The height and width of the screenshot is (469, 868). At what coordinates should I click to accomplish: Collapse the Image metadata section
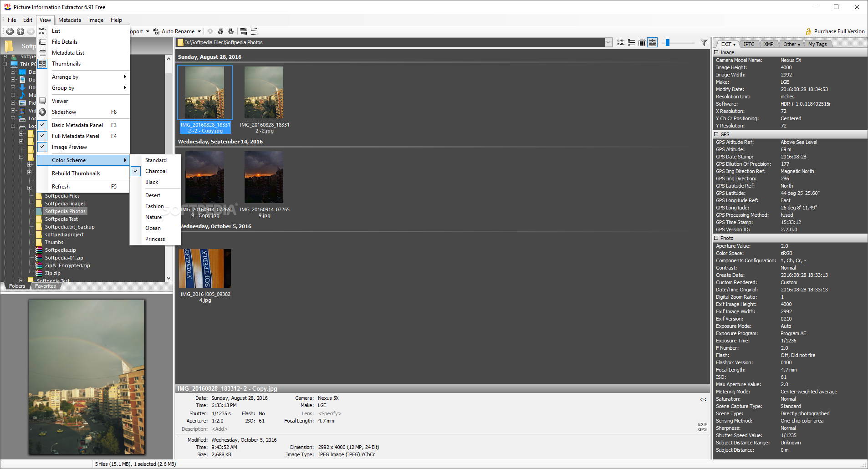716,52
